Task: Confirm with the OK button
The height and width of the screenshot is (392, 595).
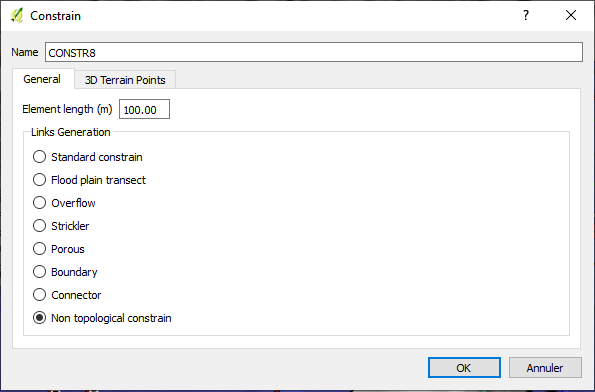Action: coord(464,368)
